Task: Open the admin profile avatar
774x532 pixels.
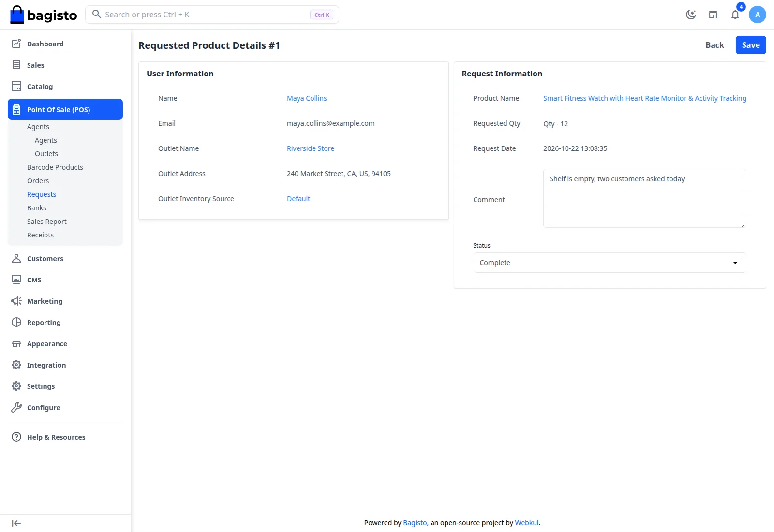Action: pos(758,15)
